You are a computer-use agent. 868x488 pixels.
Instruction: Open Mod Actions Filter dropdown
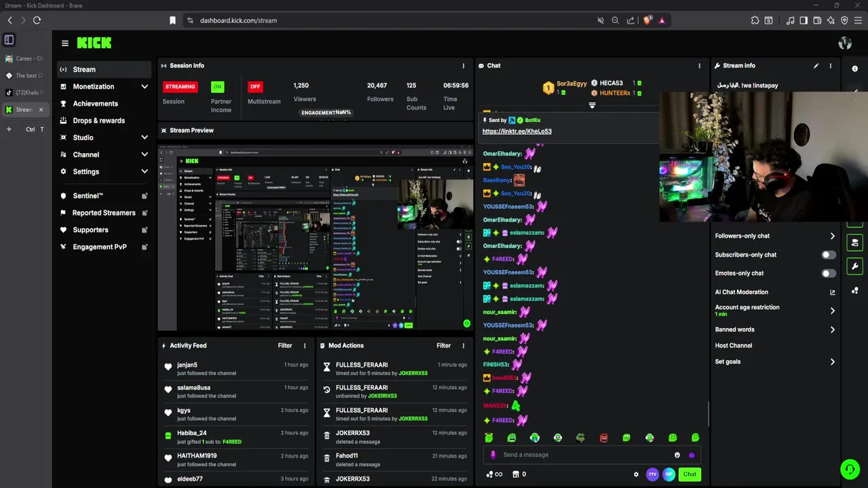443,346
